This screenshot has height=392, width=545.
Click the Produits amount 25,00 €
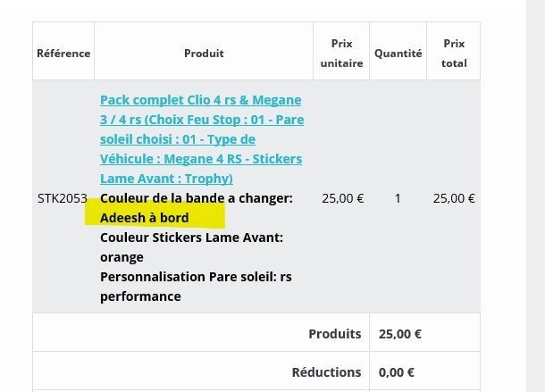coord(400,334)
